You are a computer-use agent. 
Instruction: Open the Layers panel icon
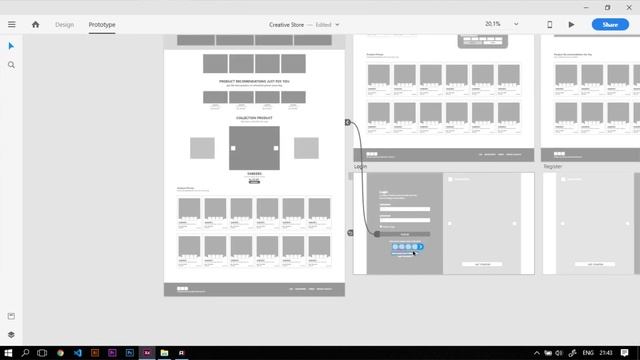click(x=11, y=335)
